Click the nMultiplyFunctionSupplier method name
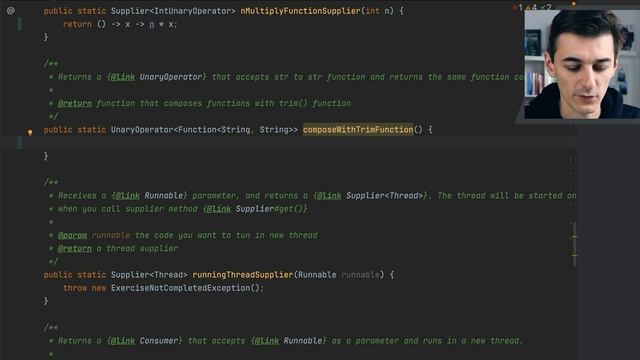 (300, 11)
